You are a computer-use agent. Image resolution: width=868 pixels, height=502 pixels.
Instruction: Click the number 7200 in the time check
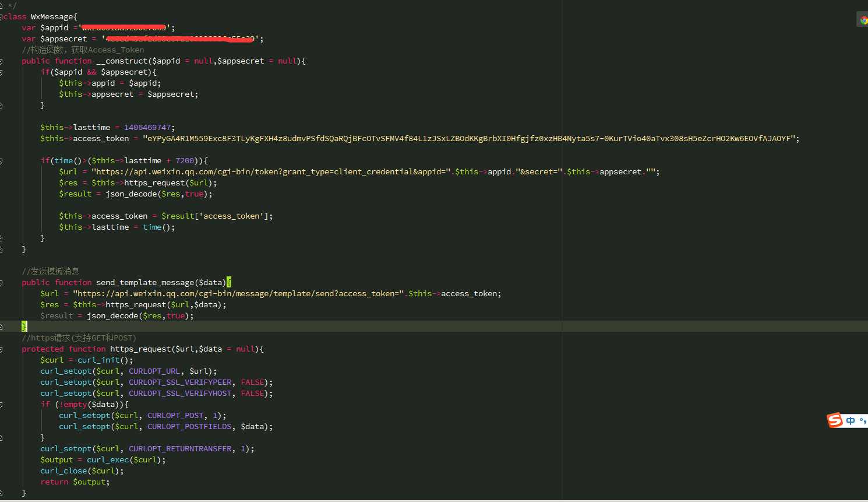coord(185,161)
